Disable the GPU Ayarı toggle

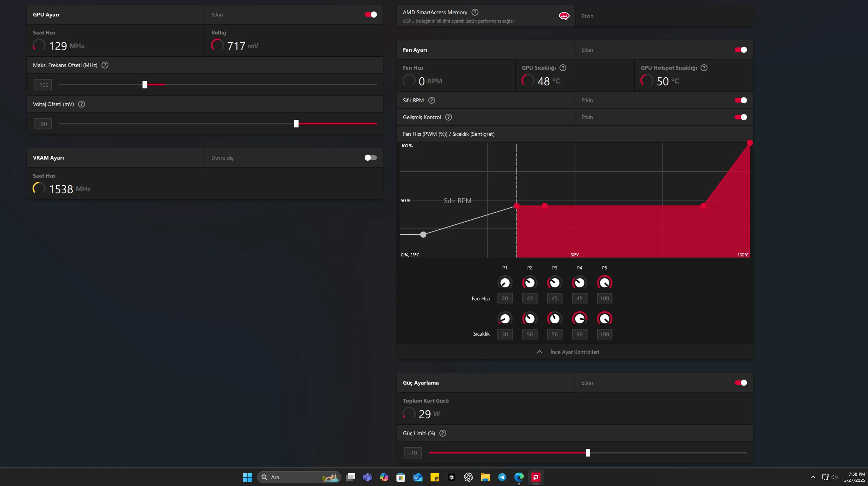(x=370, y=15)
